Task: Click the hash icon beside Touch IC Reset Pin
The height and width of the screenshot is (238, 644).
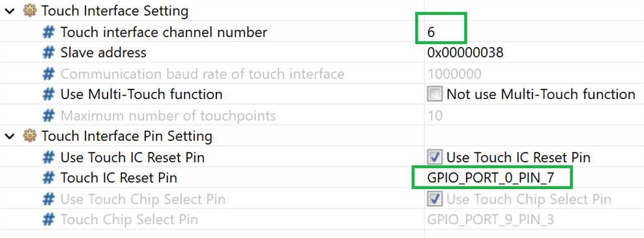Action: click(x=49, y=178)
